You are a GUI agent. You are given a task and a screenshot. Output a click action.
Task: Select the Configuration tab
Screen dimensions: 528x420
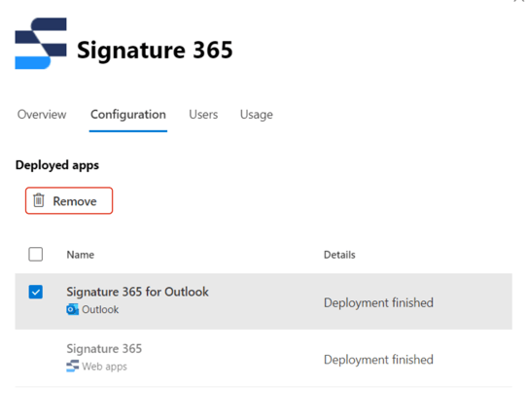[128, 115]
